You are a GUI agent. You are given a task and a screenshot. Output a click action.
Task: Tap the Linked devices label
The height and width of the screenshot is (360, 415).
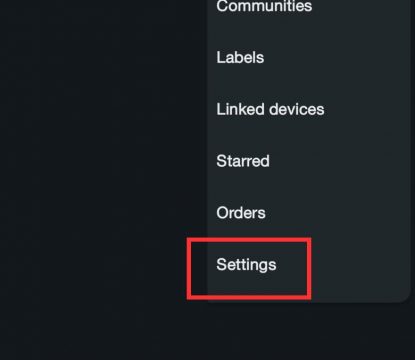pyautogui.click(x=270, y=109)
